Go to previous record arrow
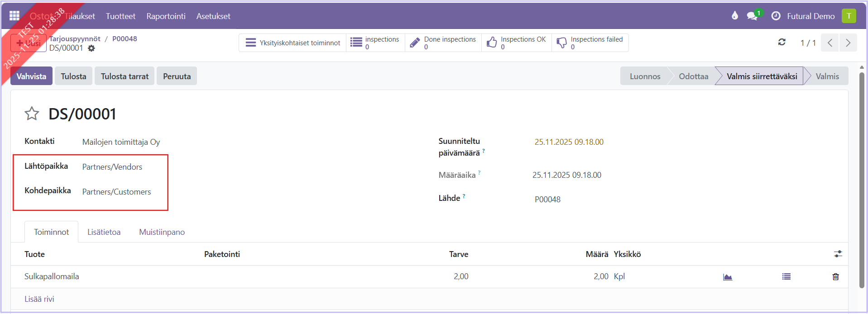This screenshot has height=314, width=868. click(x=830, y=43)
